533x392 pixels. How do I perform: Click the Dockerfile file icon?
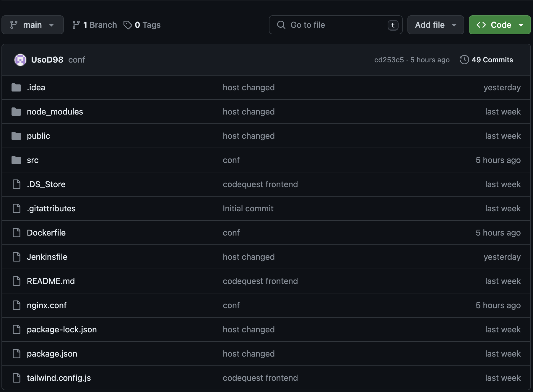(17, 233)
